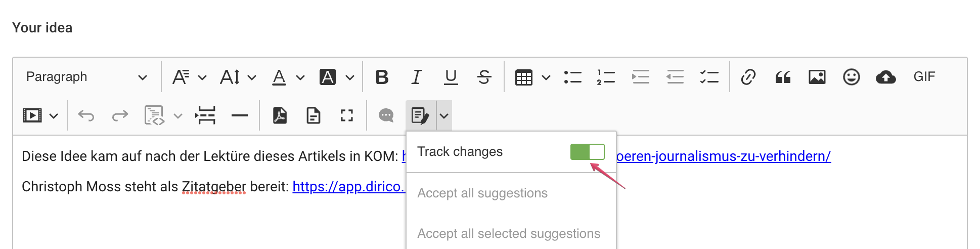Insert a block quote
Screen dimensions: 980x249
point(783,77)
